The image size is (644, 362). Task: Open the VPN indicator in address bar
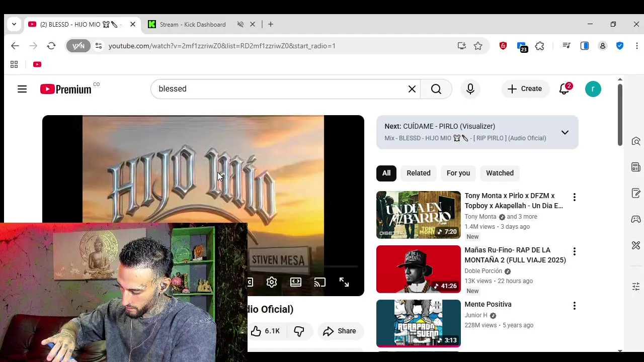(78, 46)
